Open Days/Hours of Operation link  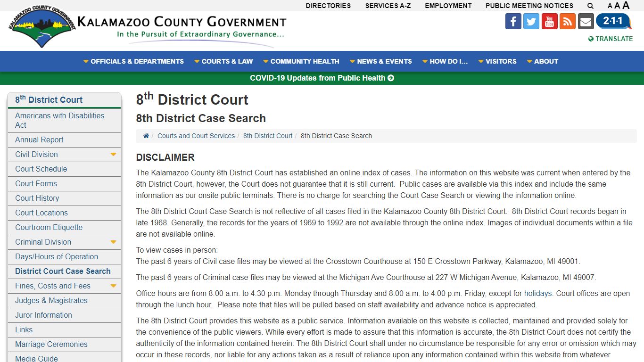(57, 257)
